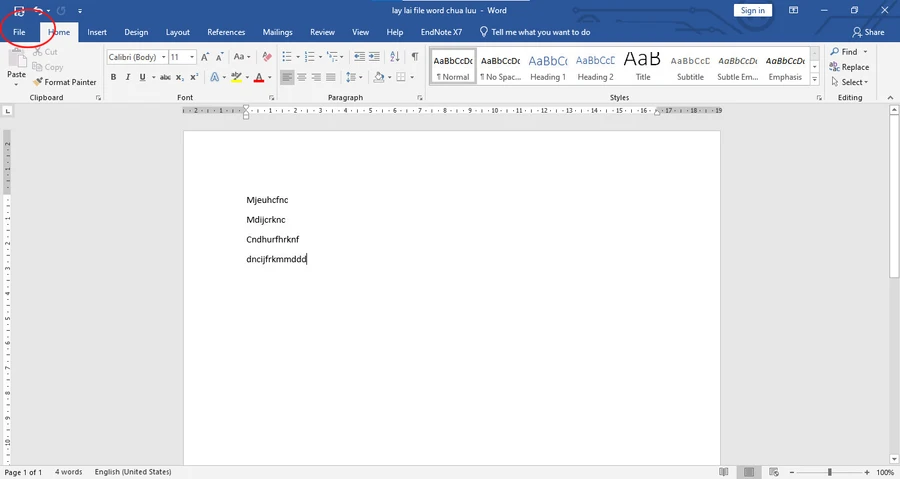Increase font size with grow font icon
Image resolution: width=900 pixels, height=479 pixels.
point(205,57)
